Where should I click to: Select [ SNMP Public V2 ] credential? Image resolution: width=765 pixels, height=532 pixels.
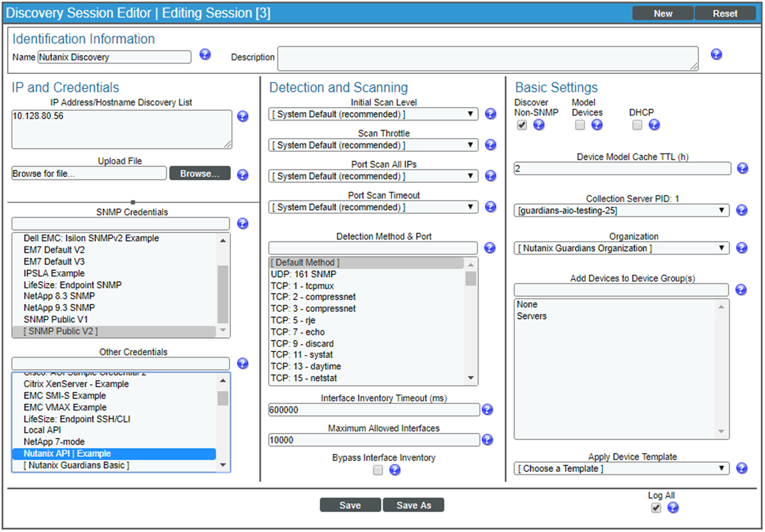click(x=114, y=331)
